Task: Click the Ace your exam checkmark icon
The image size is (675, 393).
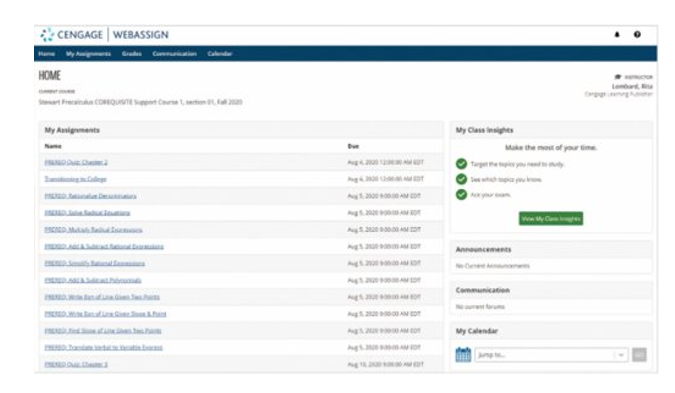Action: click(x=461, y=195)
